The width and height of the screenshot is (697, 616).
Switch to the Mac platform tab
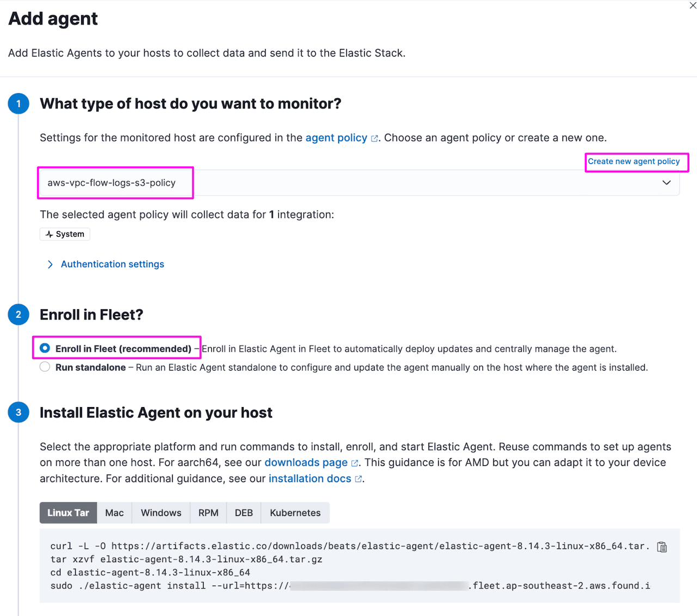click(x=114, y=513)
